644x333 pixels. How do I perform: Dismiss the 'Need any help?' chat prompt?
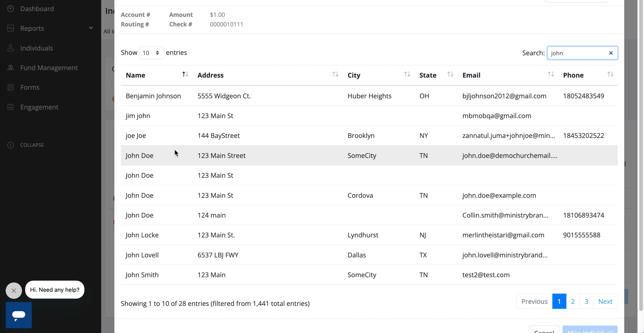pos(14,290)
